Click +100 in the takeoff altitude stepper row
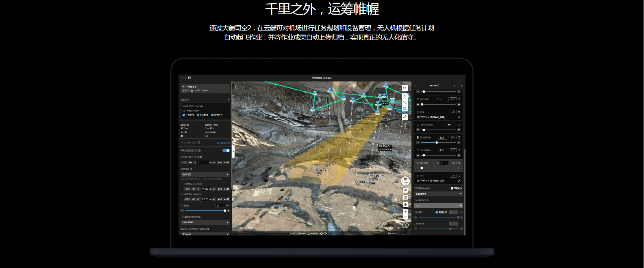Image resolution: width=644 pixels, height=268 pixels. coord(226,163)
